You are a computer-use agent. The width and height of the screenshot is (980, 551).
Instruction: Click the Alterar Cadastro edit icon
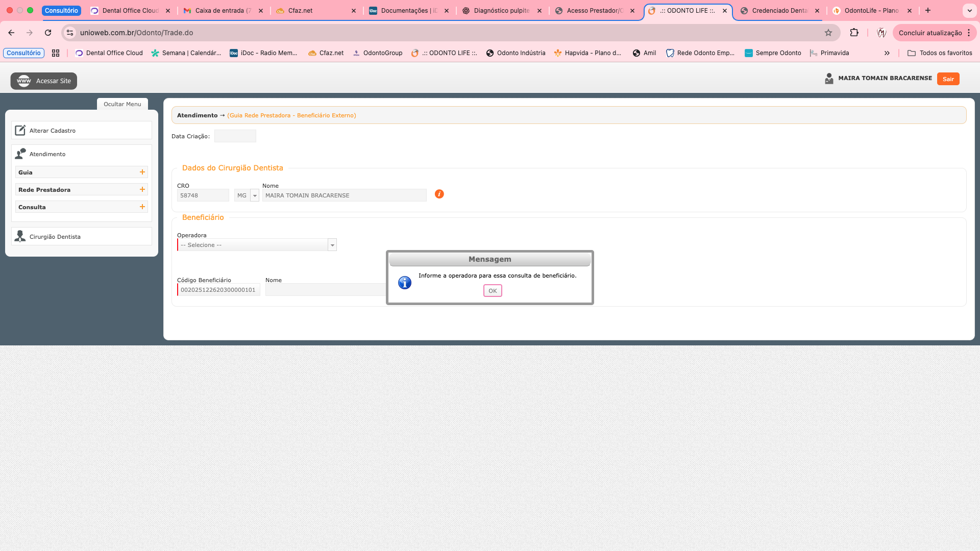(20, 131)
